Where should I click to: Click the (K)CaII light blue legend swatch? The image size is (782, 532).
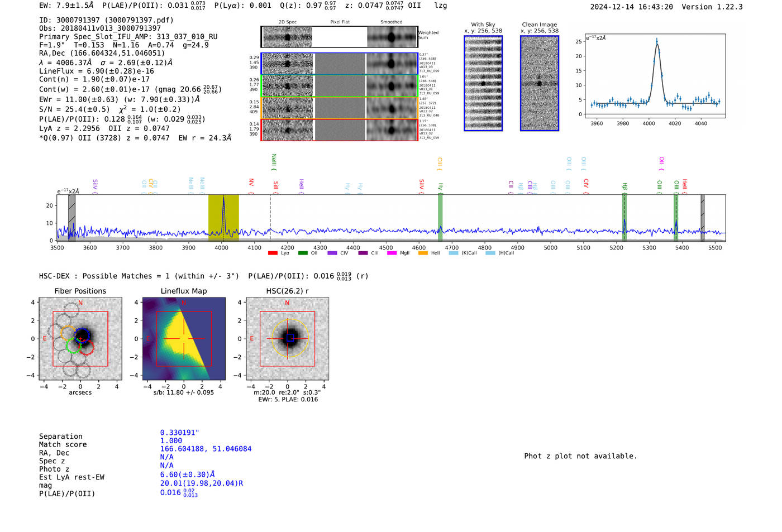click(454, 253)
